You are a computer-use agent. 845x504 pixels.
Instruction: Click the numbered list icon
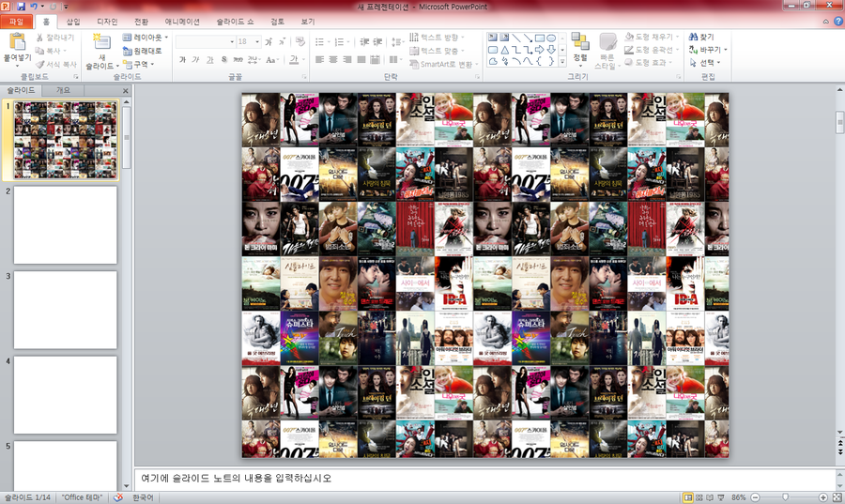pyautogui.click(x=339, y=41)
